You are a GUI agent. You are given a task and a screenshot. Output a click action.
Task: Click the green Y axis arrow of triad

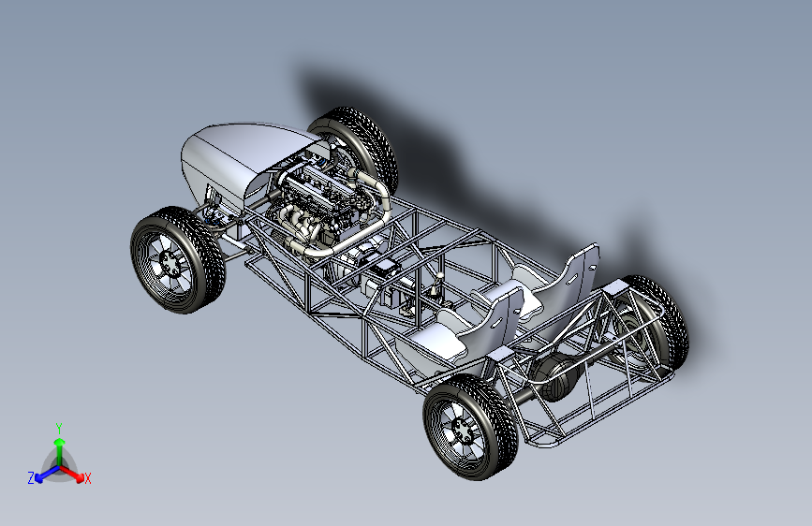pyautogui.click(x=60, y=452)
